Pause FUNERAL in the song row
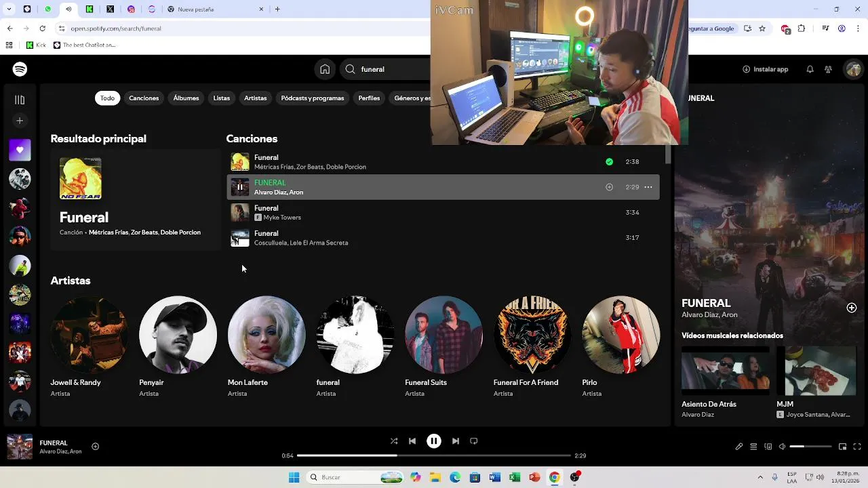 coord(239,187)
